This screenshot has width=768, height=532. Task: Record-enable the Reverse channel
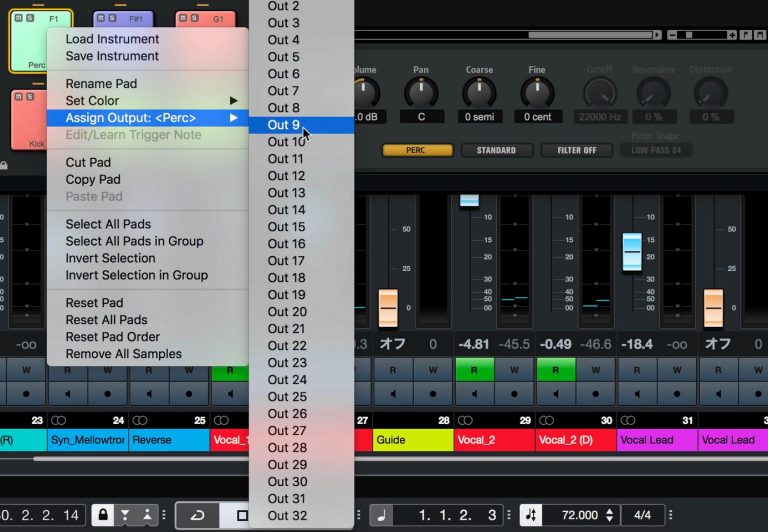point(189,393)
